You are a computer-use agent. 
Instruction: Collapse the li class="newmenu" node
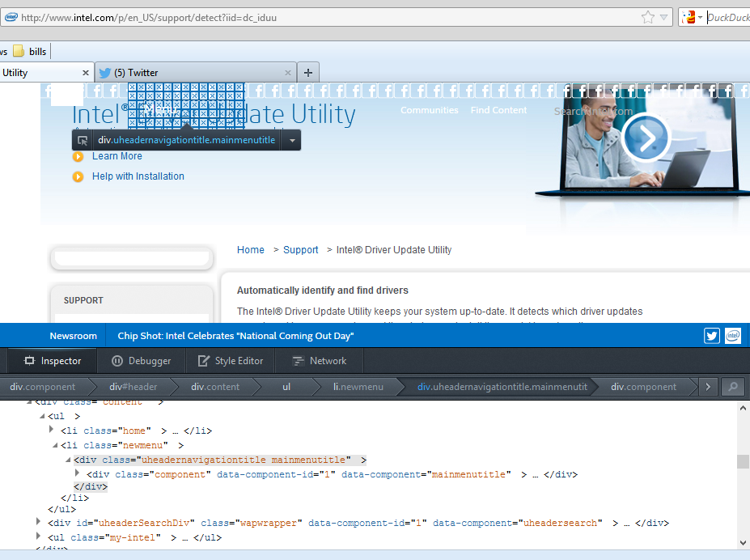(55, 445)
